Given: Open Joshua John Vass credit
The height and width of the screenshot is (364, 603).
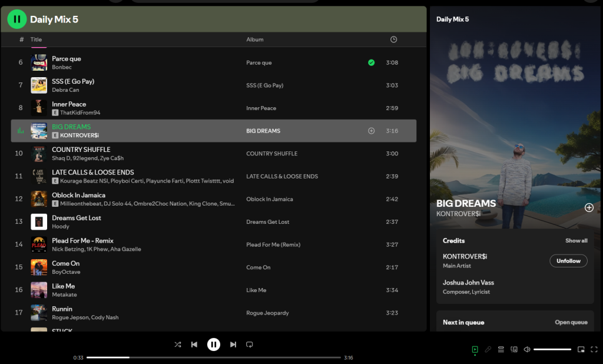Looking at the screenshot, I should [468, 283].
